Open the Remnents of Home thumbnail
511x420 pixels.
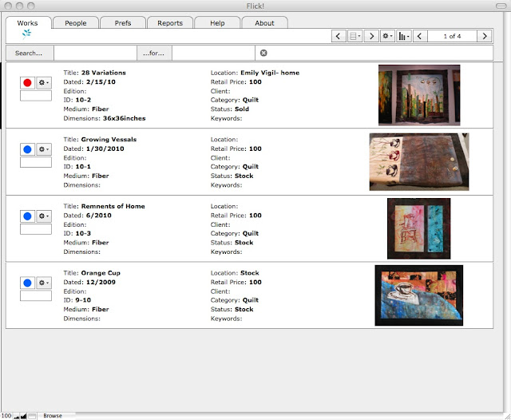click(x=418, y=228)
